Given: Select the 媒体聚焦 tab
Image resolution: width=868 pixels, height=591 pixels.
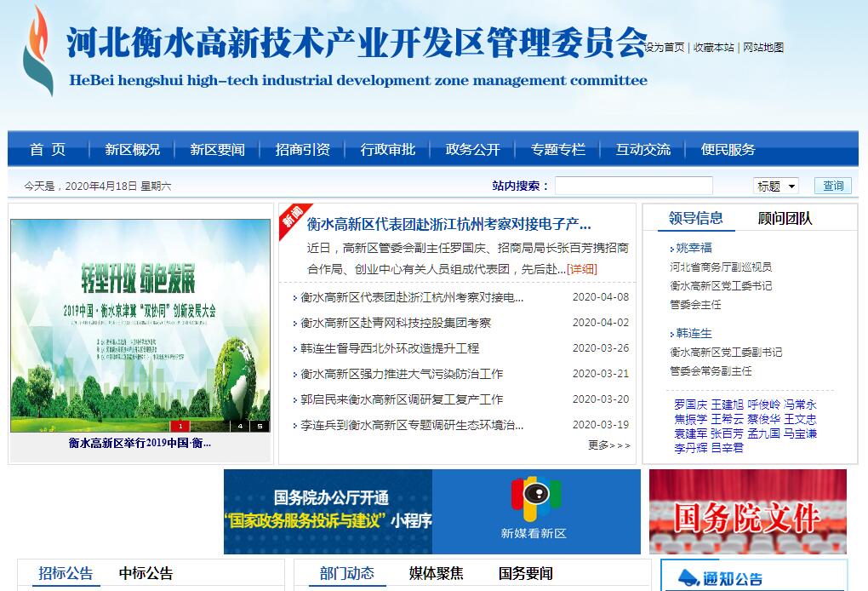Looking at the screenshot, I should pyautogui.click(x=436, y=573).
